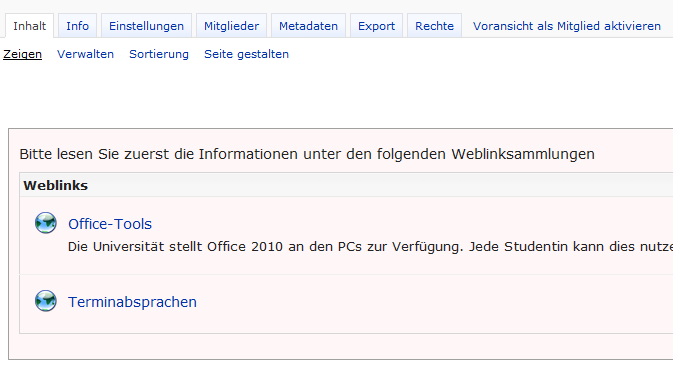Switch to the Info tab
Screen dimensions: 673x376
tap(77, 26)
